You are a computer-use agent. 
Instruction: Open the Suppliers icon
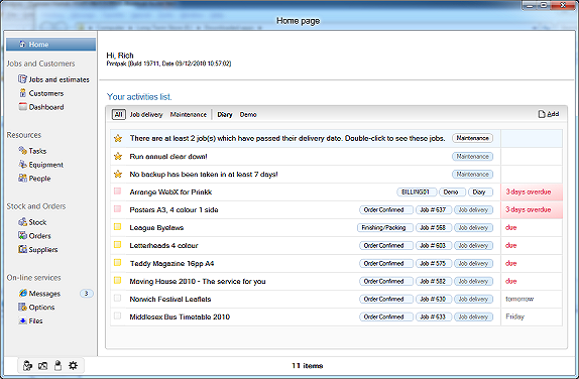click(23, 249)
